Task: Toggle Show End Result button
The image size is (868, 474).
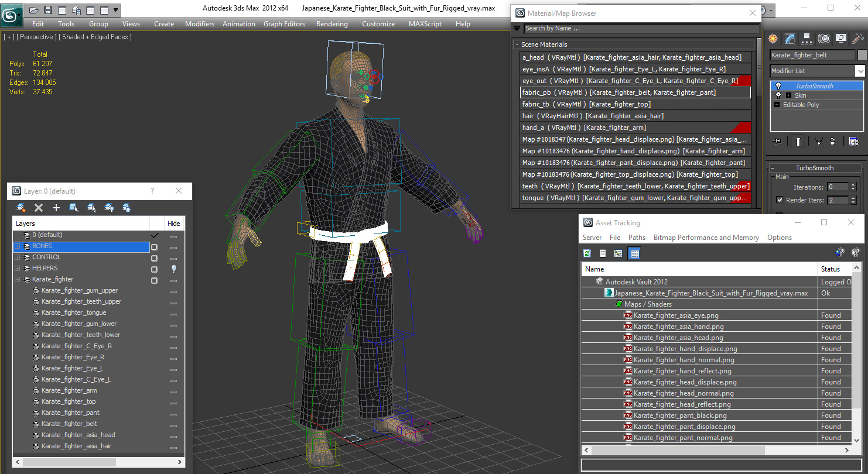Action: [798, 141]
